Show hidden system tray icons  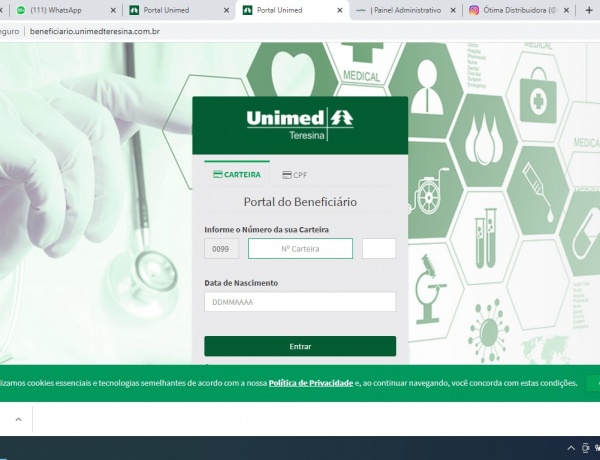(x=571, y=448)
